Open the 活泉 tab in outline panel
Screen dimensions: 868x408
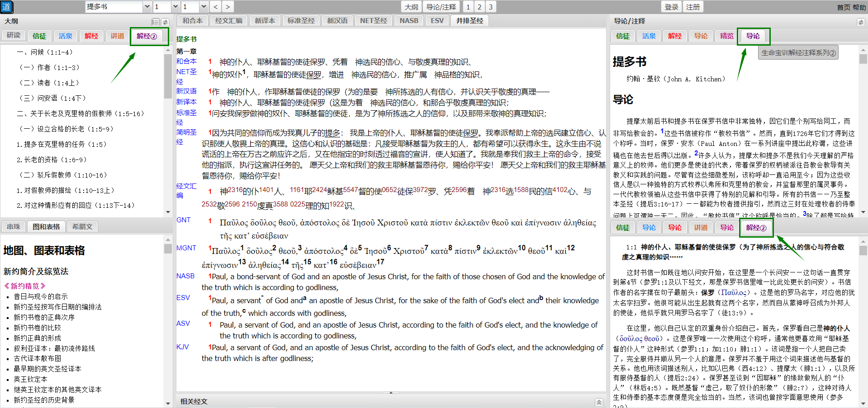coord(65,36)
